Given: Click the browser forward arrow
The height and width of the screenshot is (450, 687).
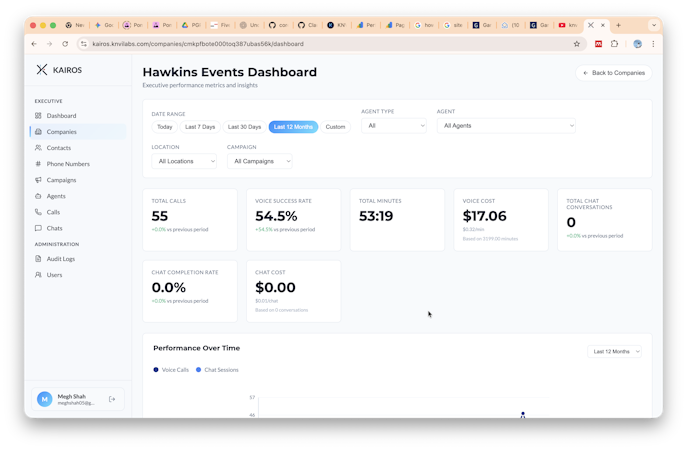Looking at the screenshot, I should tap(50, 44).
